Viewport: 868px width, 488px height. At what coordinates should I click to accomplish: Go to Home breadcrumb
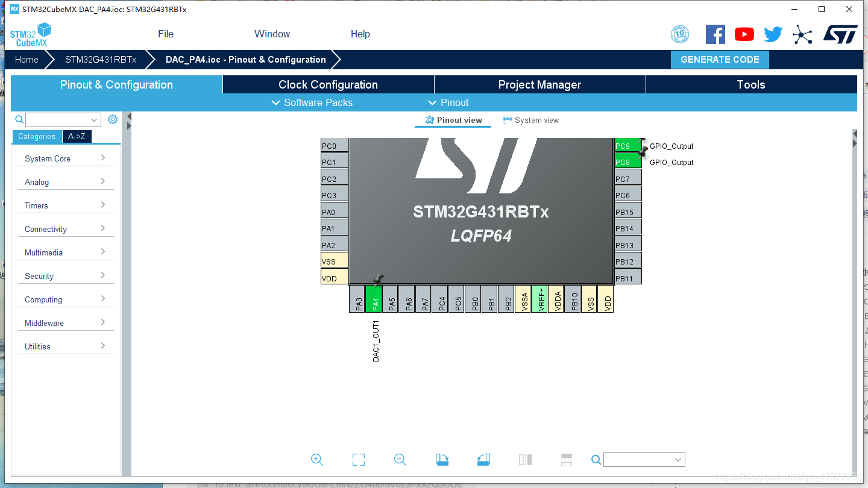pyautogui.click(x=27, y=60)
